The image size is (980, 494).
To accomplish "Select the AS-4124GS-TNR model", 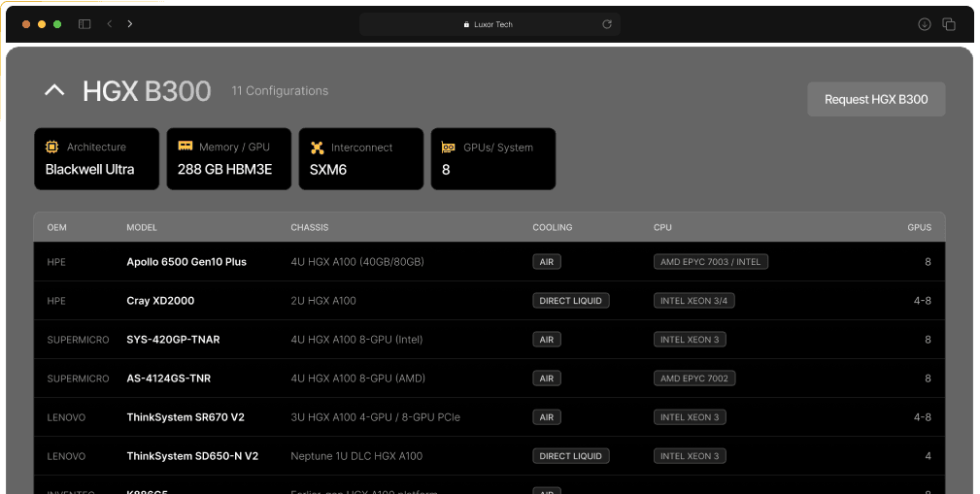I will [169, 379].
